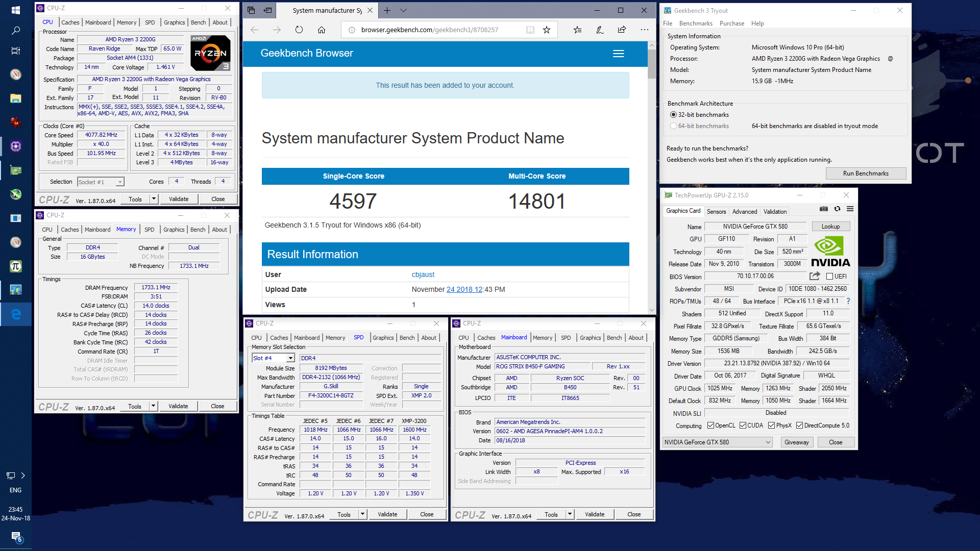Toggle PhysX checkbox in GPU-Z
Screen dimensions: 980x551
click(772, 425)
